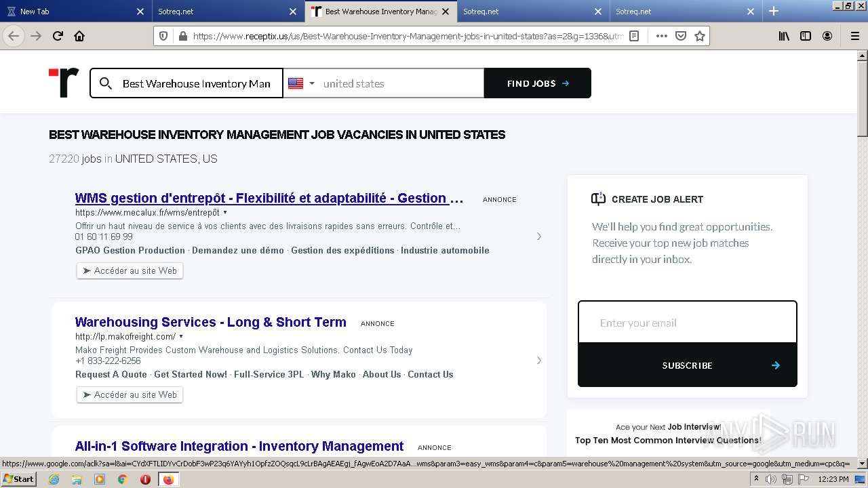Click chevron right of Warehousing Services ad

pos(539,361)
